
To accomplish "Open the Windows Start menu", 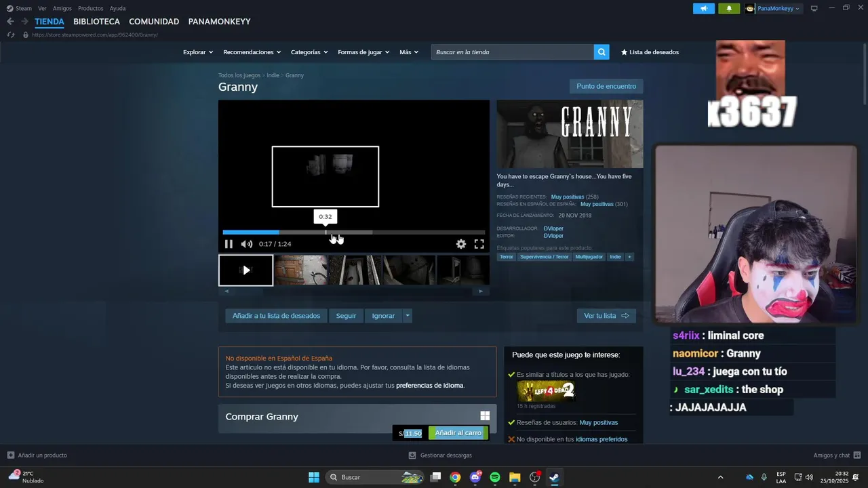I will (x=314, y=477).
